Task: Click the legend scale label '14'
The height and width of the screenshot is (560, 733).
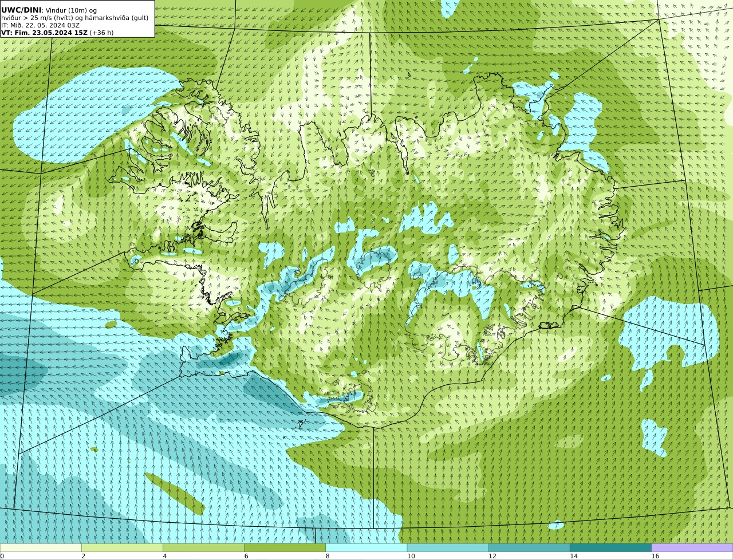Action: pos(574,556)
